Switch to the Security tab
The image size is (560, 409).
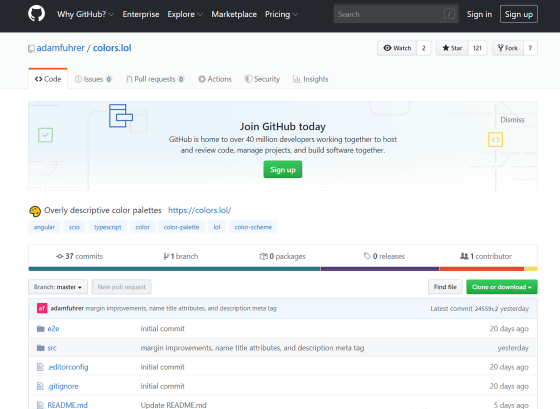coord(262,79)
